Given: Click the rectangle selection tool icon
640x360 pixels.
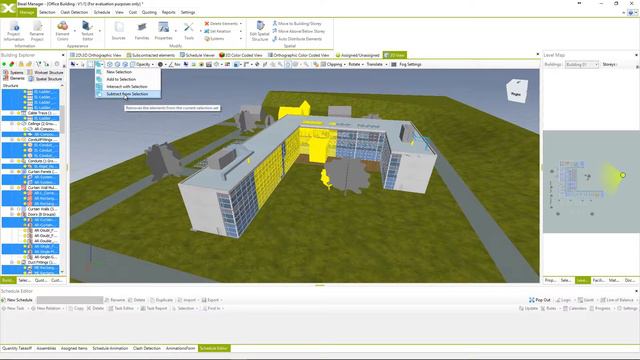Looking at the screenshot, I should [90, 64].
